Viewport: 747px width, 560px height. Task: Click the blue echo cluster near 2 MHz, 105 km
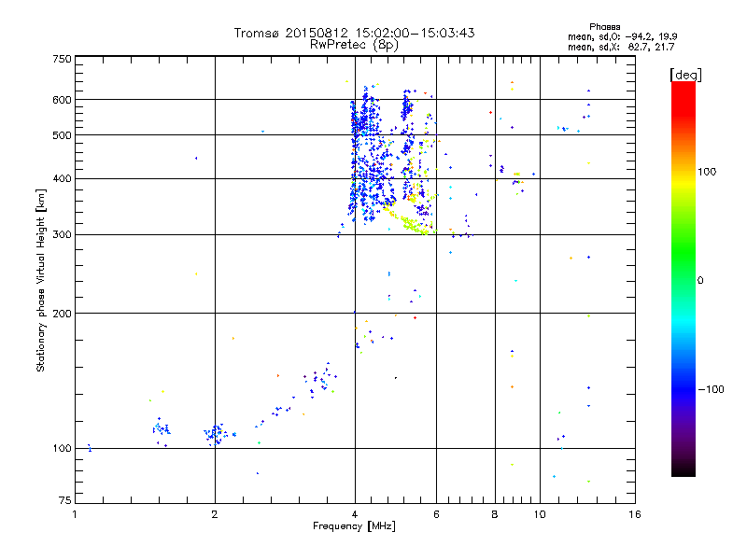pyautogui.click(x=216, y=434)
